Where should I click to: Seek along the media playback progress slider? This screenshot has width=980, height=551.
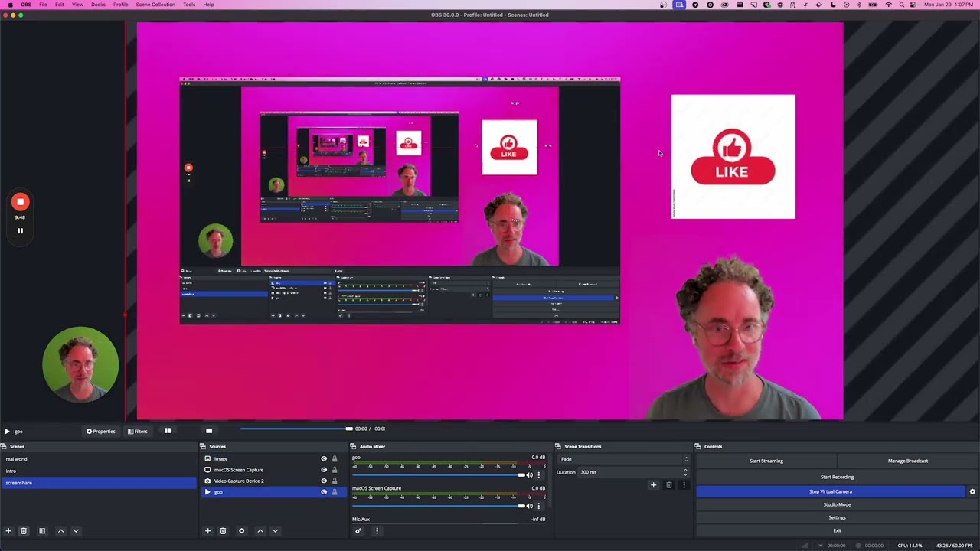(x=296, y=429)
